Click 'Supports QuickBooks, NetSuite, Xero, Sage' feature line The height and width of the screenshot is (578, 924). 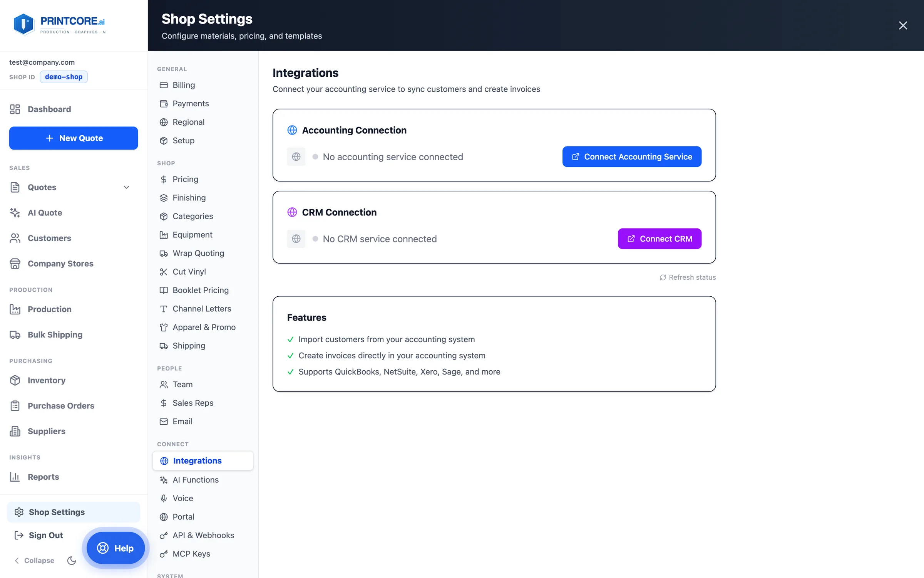click(x=399, y=372)
